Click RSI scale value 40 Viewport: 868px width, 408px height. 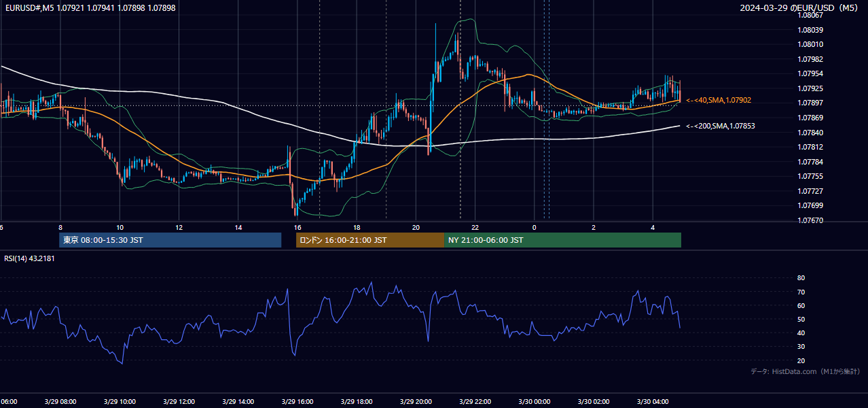pos(801,333)
